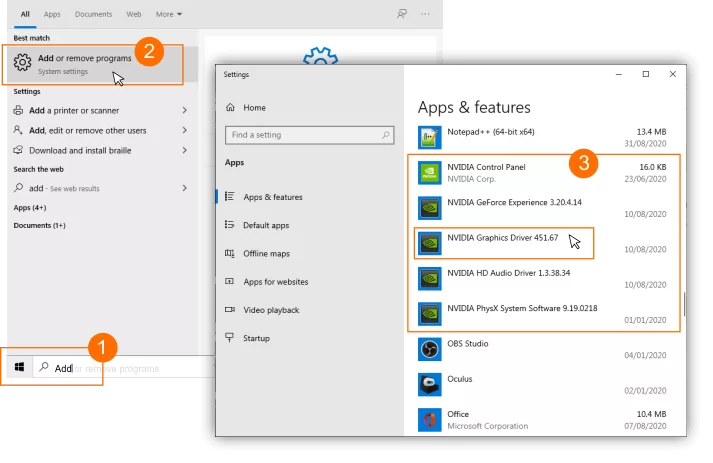
Task: Expand the add web results arrow
Action: coord(185,188)
